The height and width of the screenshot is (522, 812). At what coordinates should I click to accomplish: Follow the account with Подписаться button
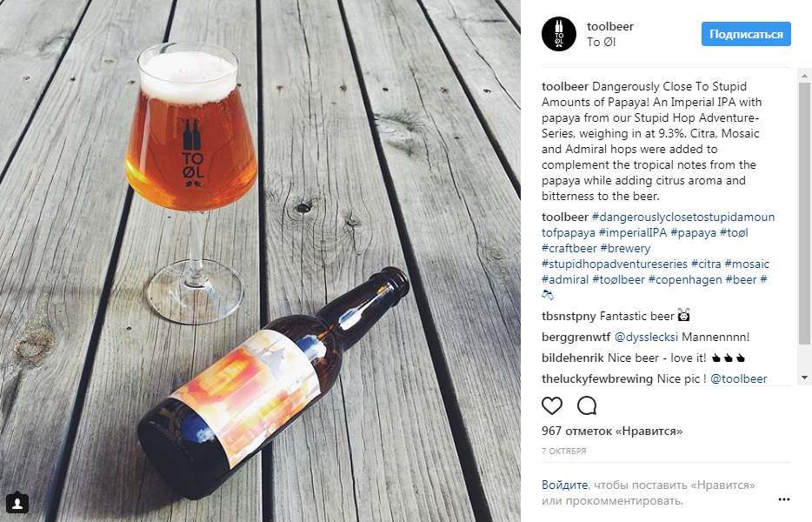tap(746, 34)
